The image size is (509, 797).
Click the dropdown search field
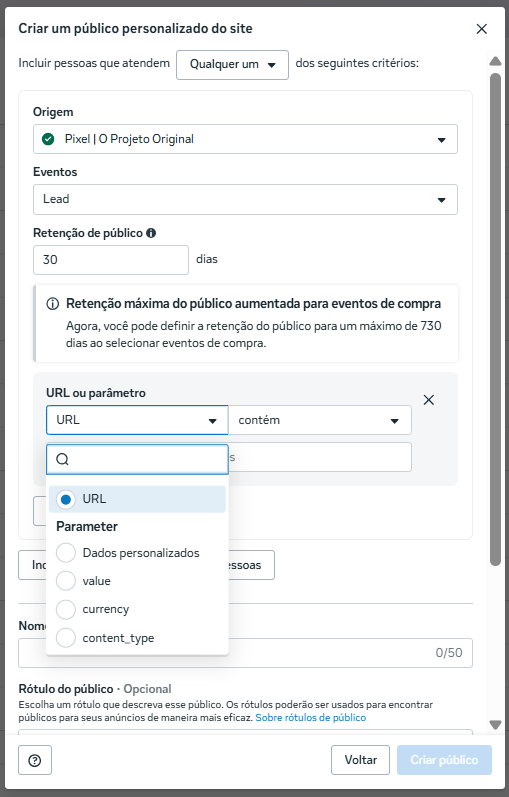click(x=137, y=459)
